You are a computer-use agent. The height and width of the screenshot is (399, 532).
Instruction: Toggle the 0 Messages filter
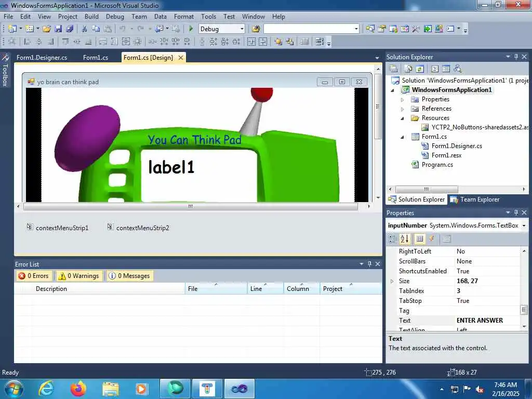tap(129, 276)
